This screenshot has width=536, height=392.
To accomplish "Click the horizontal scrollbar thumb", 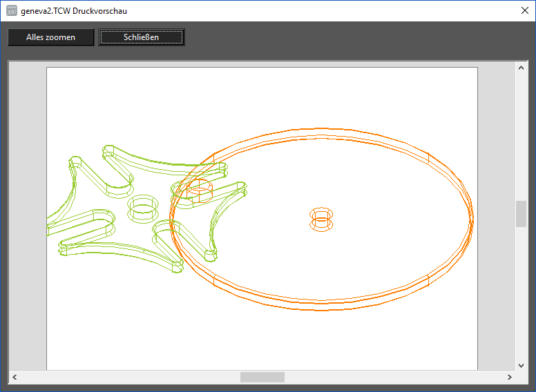I will [x=262, y=377].
